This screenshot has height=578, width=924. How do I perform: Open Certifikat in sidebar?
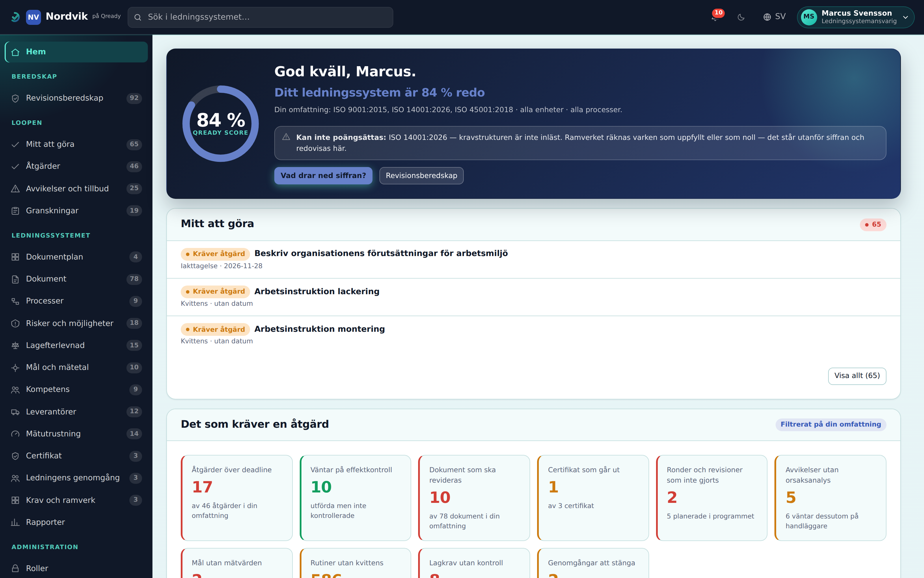click(x=76, y=456)
